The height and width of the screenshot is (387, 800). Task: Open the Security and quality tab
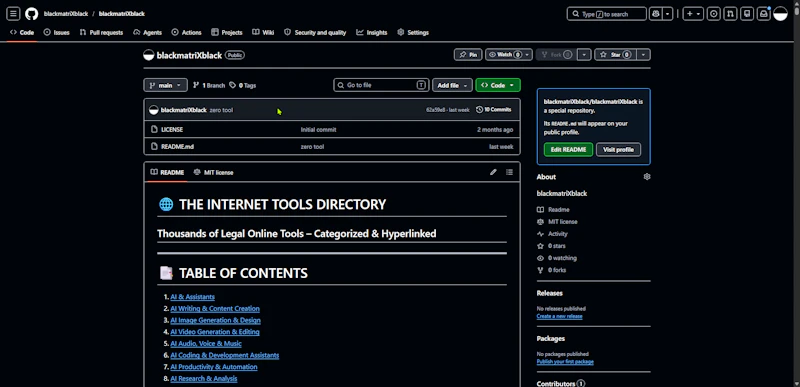click(315, 32)
